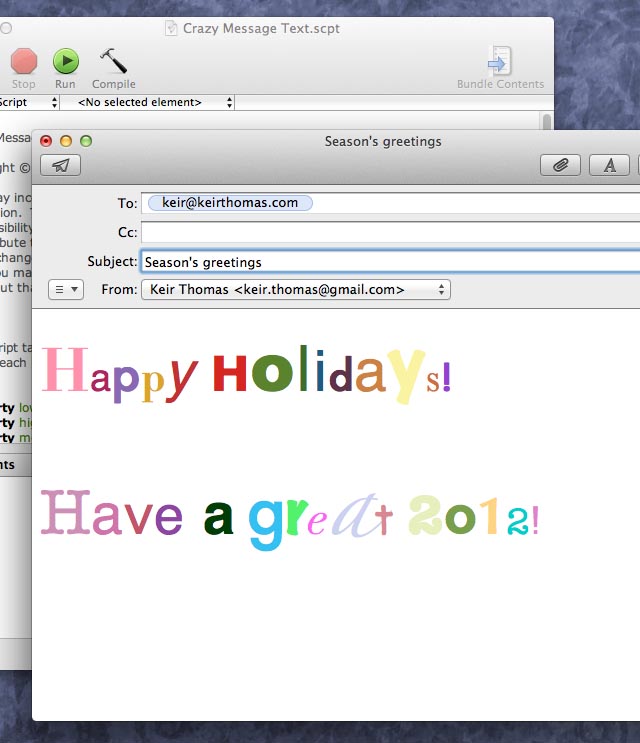
Task: Click the document icon beside Crazy Message Text.scpt
Action: coord(172,29)
